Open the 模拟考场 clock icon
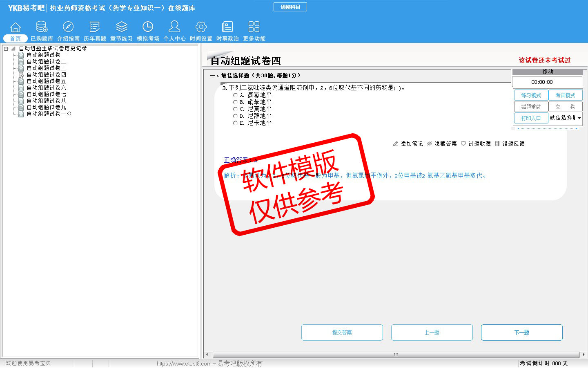 pyautogui.click(x=148, y=27)
